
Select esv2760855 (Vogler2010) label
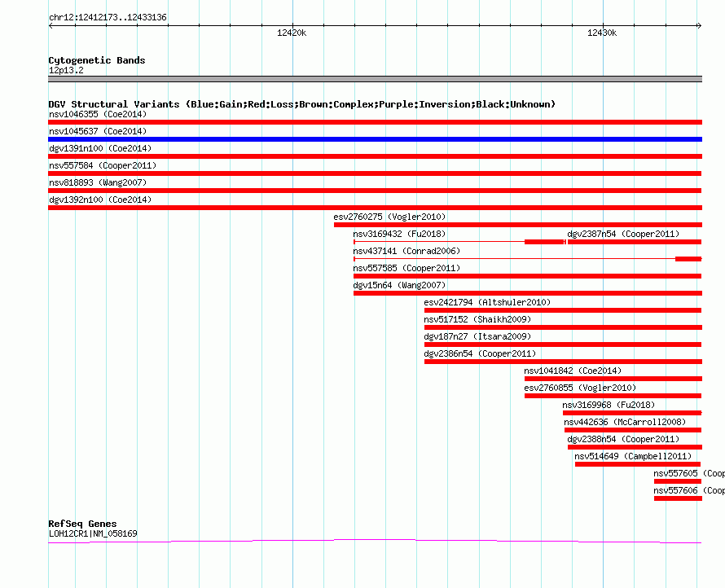coord(580,388)
